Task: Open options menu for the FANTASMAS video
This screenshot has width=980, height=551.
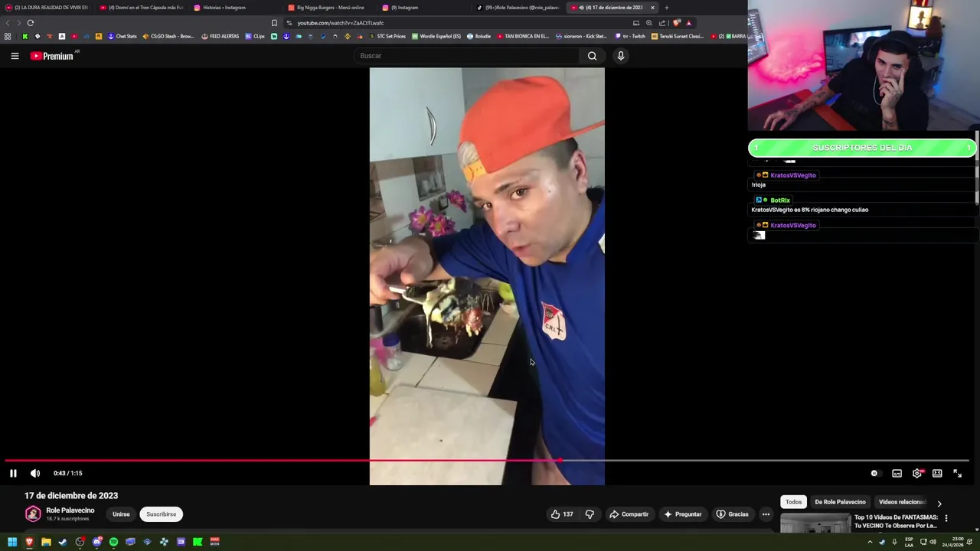Action: click(x=946, y=518)
